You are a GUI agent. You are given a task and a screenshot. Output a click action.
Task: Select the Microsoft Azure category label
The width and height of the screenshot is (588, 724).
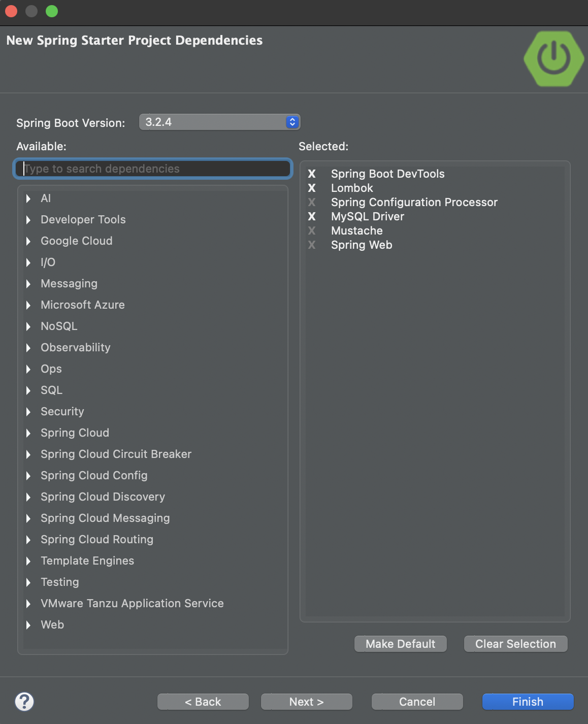pyautogui.click(x=83, y=305)
